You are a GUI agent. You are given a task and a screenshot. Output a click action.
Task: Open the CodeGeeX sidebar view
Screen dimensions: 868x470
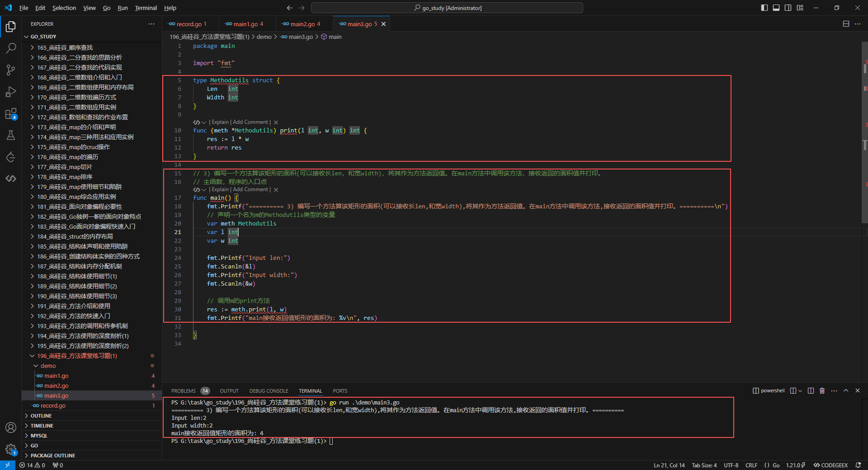coord(11,179)
